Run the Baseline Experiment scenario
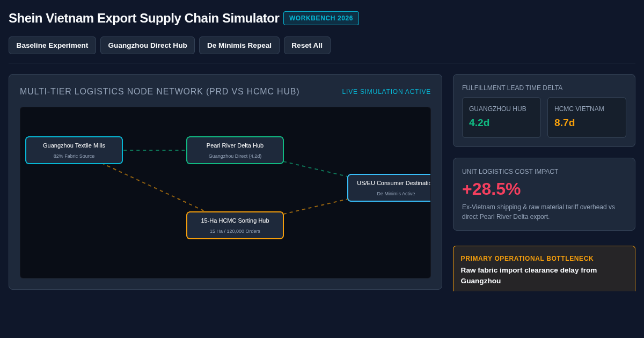Screen dimensions: 644x338 (52, 45)
